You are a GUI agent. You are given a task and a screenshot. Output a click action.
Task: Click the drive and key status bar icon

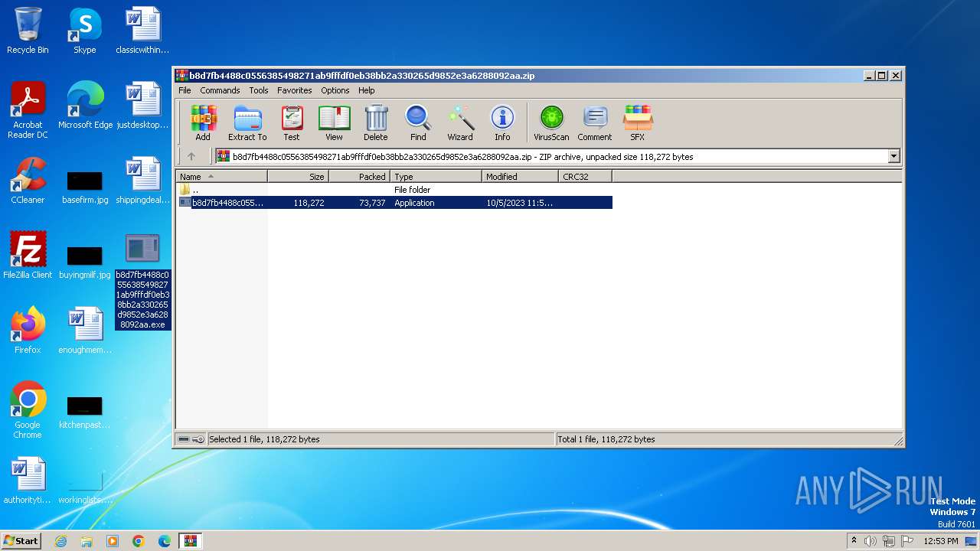(191, 439)
